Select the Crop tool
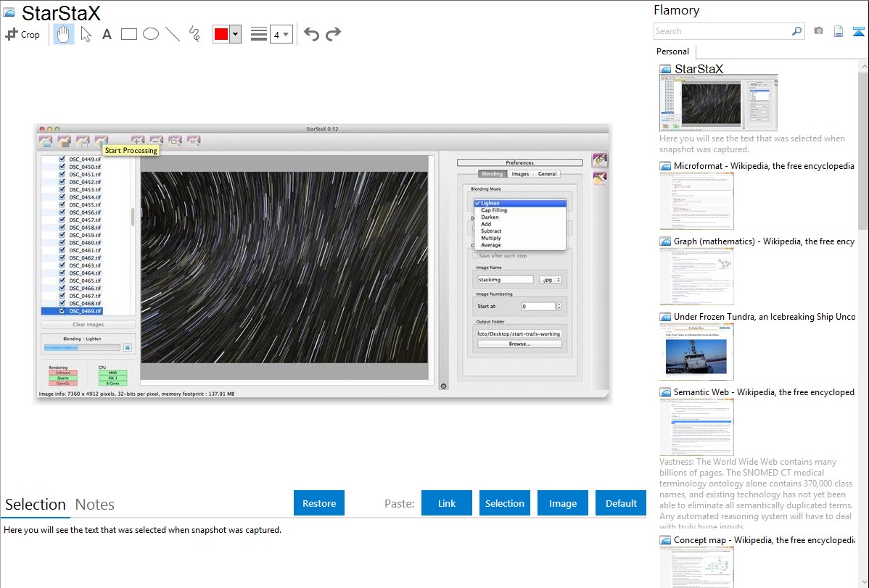 [22, 34]
